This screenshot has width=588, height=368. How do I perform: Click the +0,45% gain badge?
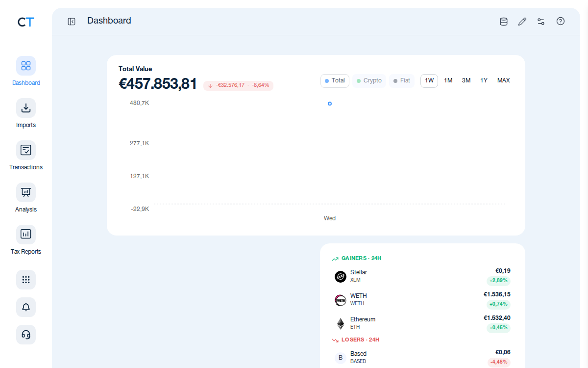pos(498,328)
